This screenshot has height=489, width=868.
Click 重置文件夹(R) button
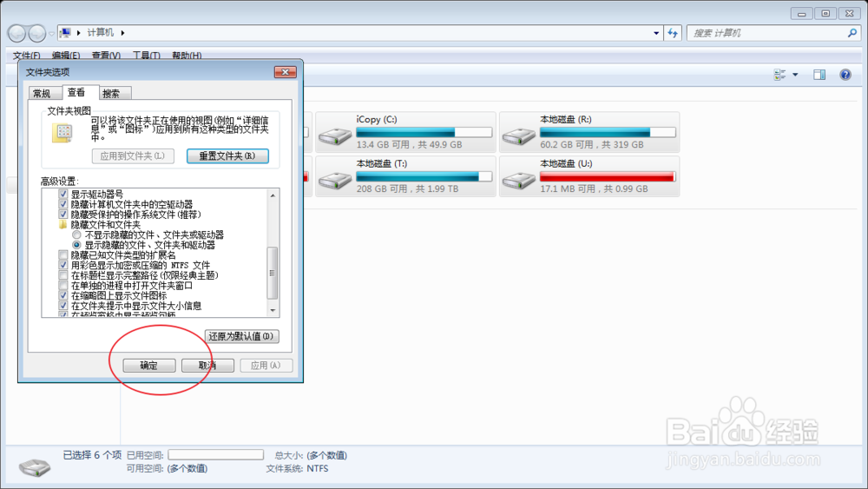pos(227,156)
